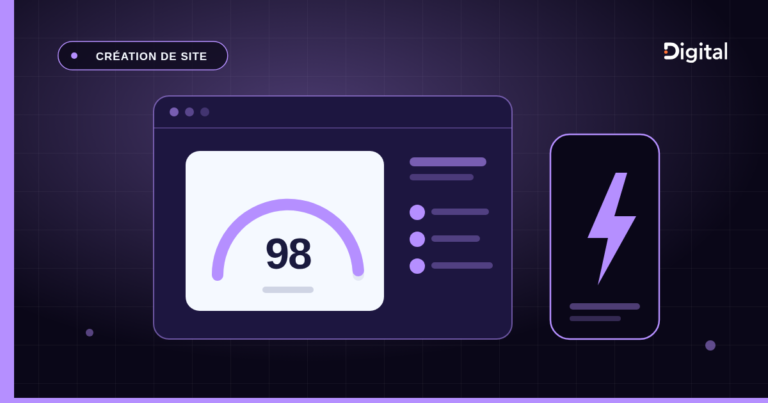The image size is (768, 403).
Task: Click the phone mockup illustration
Action: click(605, 237)
